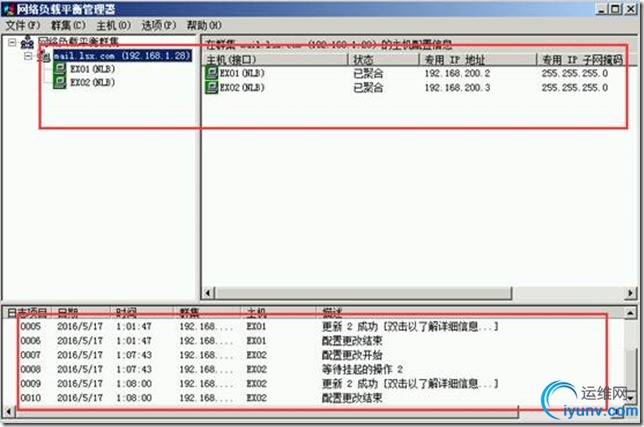This screenshot has width=644, height=427.
Task: Open the 文件(F) menu
Action: point(23,25)
